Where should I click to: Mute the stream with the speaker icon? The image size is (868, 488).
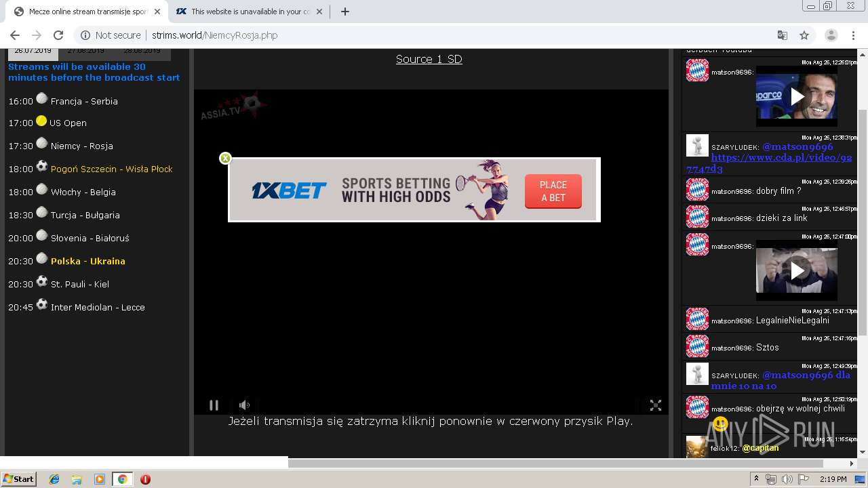tap(244, 405)
